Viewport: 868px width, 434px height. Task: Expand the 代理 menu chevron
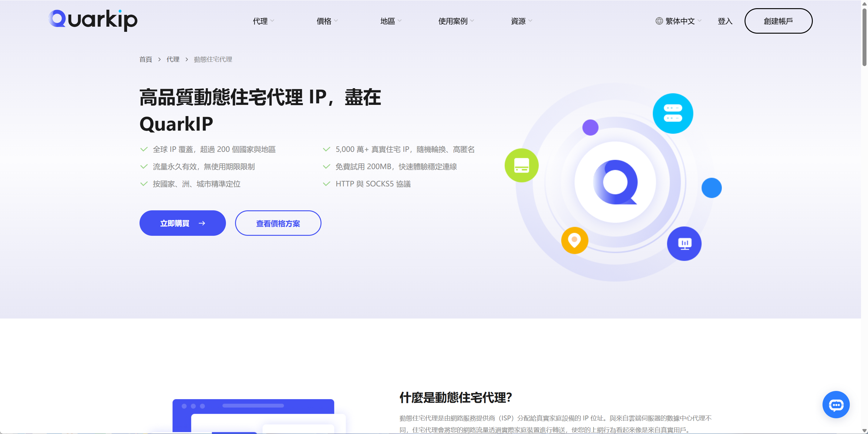coord(272,21)
